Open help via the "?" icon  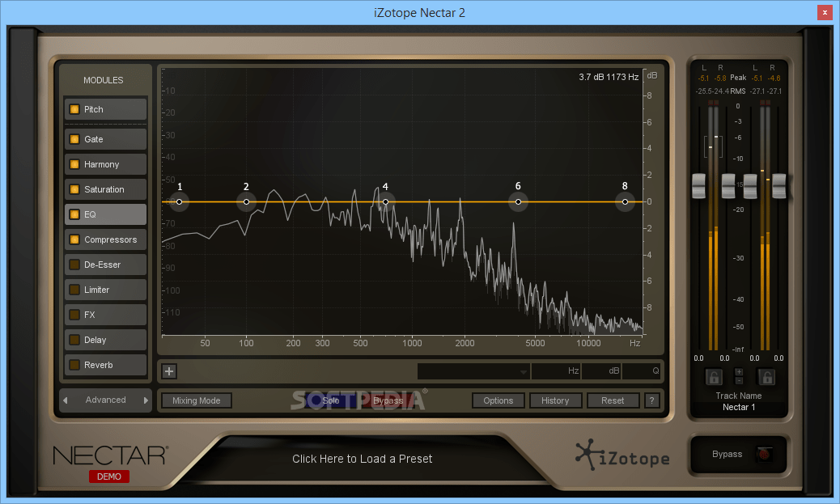point(651,400)
